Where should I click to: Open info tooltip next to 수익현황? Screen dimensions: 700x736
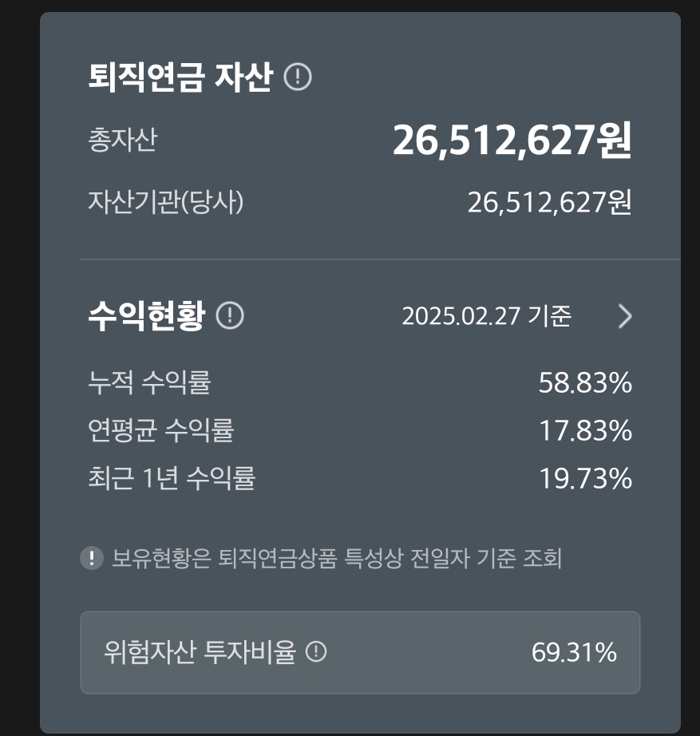tap(230, 316)
